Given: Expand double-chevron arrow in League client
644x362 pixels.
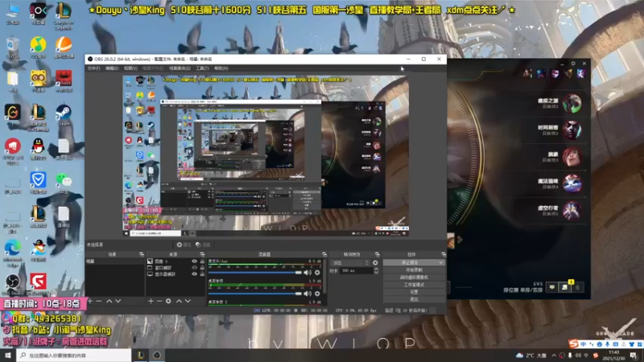Looking at the screenshot, I should click(459, 239).
